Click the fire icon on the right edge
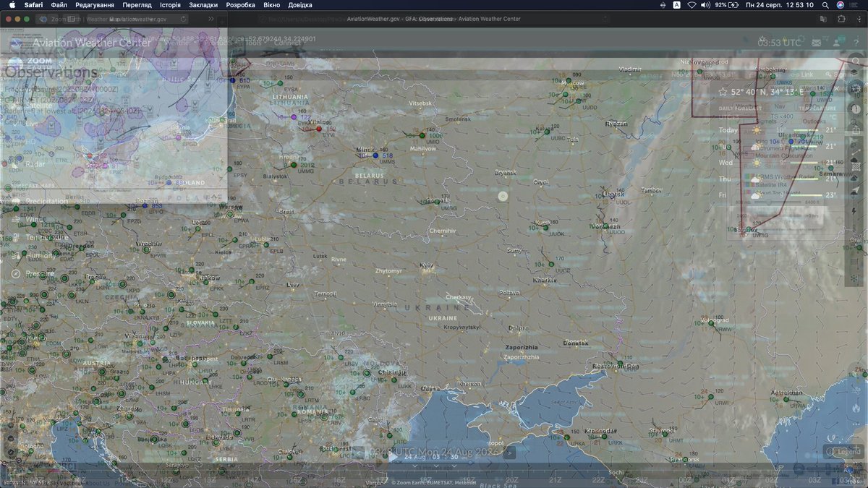The image size is (868, 488). click(x=857, y=408)
